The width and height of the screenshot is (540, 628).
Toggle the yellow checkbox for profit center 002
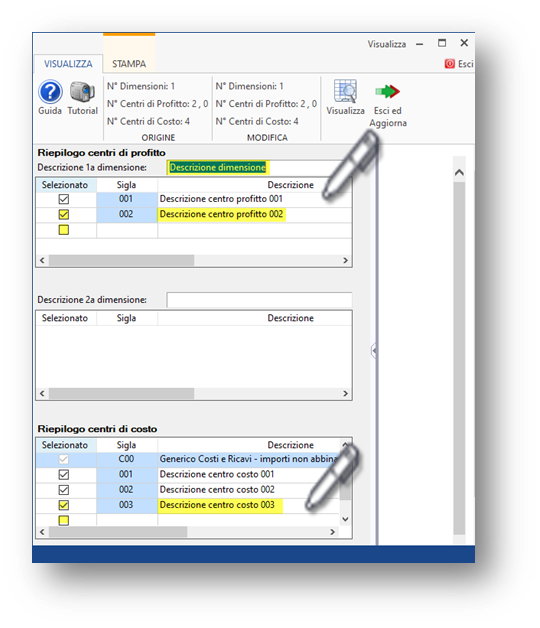[x=64, y=214]
